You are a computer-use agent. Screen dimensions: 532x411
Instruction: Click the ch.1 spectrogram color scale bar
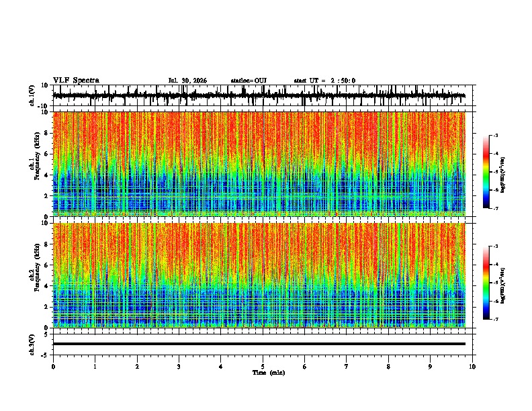(x=486, y=172)
